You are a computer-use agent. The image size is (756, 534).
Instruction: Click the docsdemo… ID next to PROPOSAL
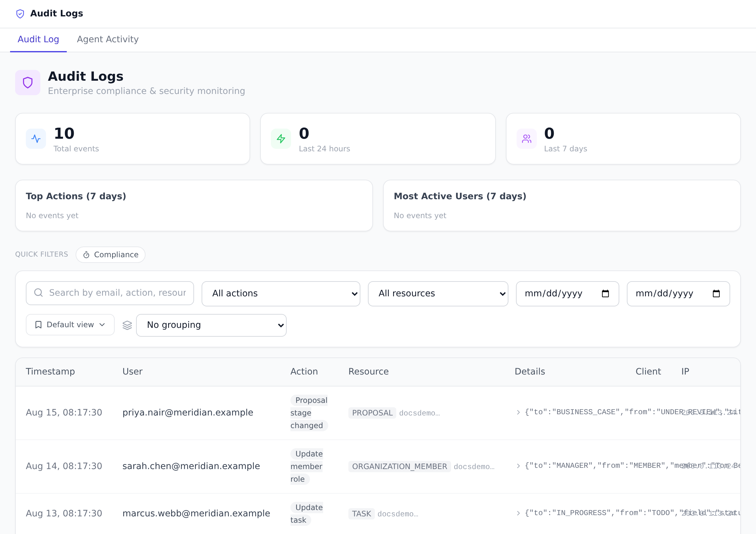(420, 413)
